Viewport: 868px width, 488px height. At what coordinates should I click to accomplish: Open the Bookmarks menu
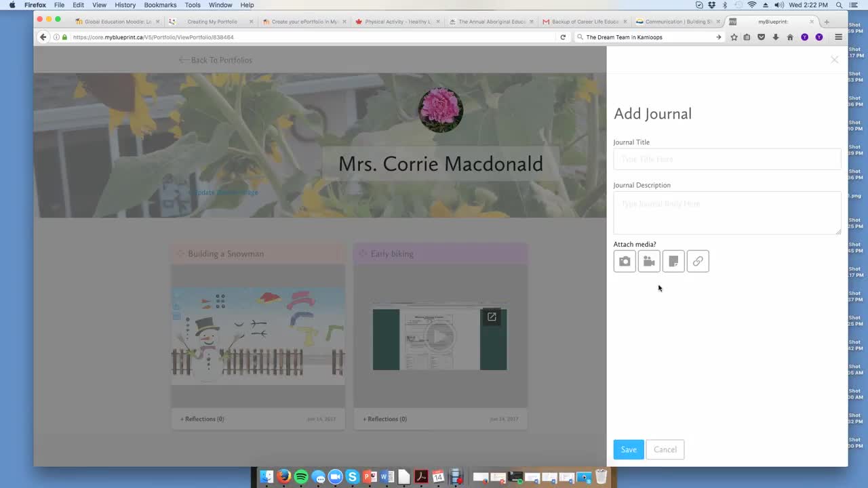click(161, 5)
